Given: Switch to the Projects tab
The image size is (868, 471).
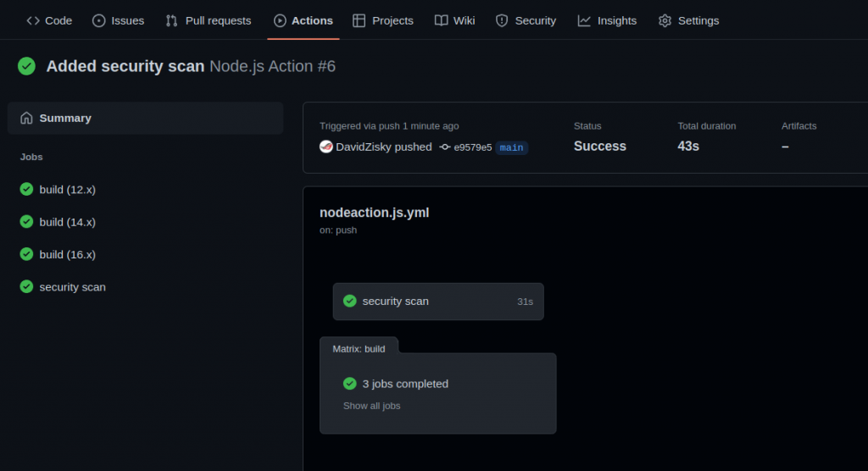Looking at the screenshot, I should coord(383,20).
